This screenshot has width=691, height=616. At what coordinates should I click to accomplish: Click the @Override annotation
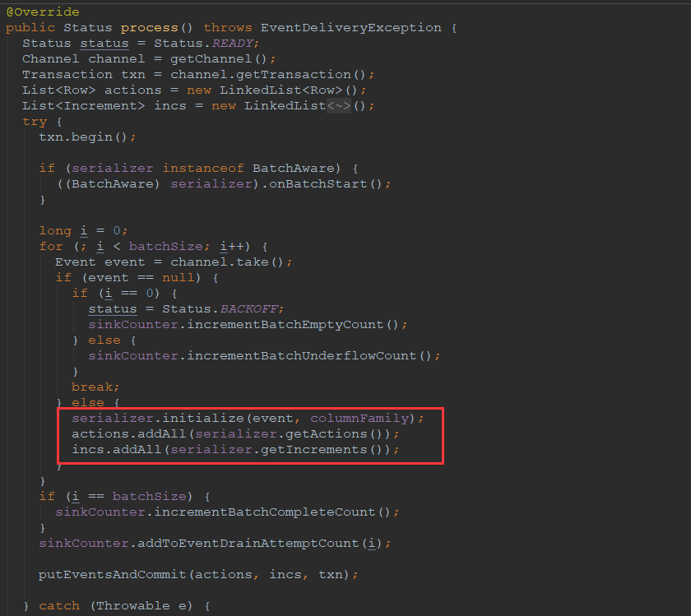point(43,12)
